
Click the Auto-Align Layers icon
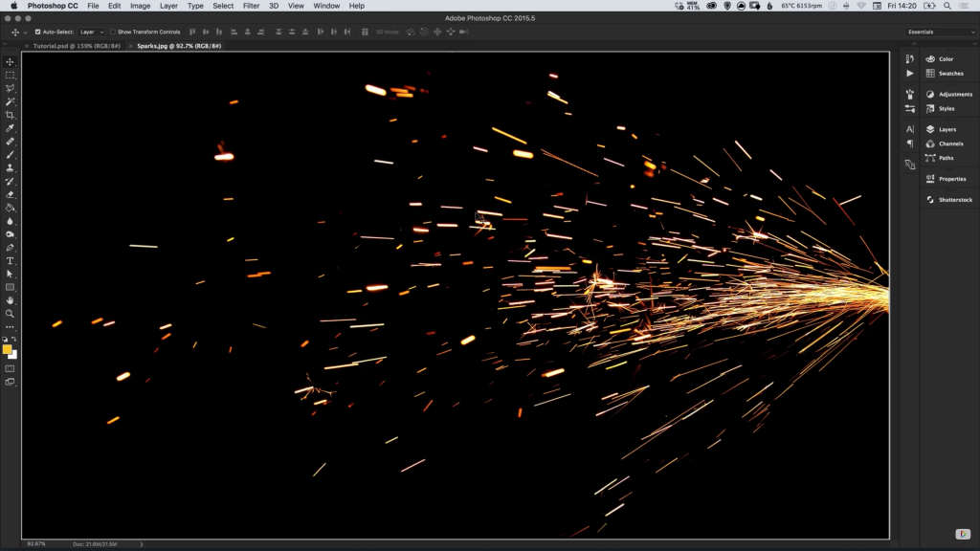click(365, 32)
